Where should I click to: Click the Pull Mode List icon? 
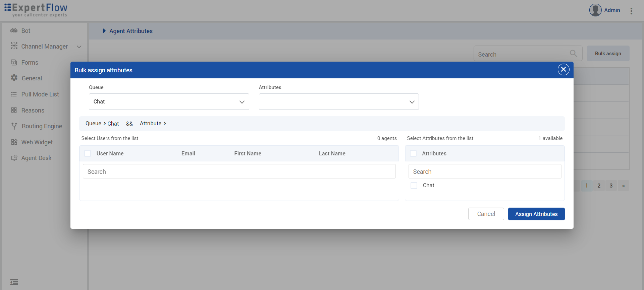coord(14,94)
